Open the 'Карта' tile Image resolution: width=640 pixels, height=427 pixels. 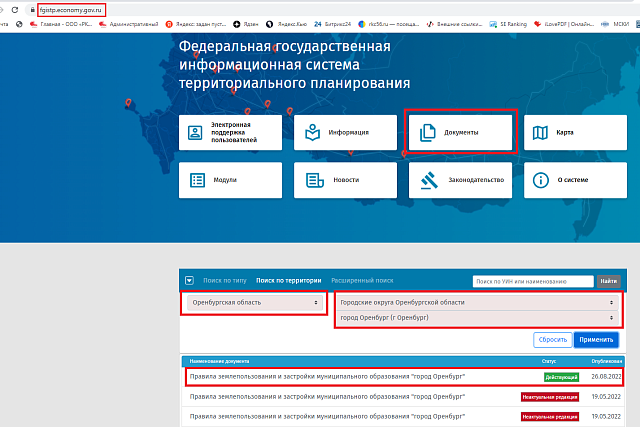576,132
